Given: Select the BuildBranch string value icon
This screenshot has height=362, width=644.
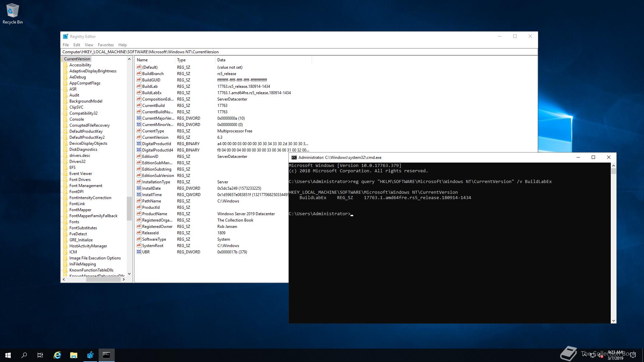Looking at the screenshot, I should point(139,73).
